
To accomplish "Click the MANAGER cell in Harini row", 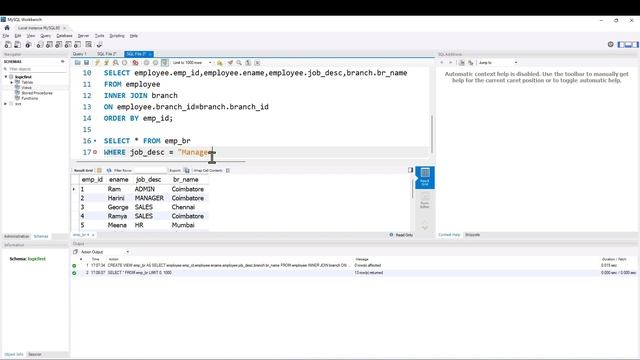I will [149, 198].
